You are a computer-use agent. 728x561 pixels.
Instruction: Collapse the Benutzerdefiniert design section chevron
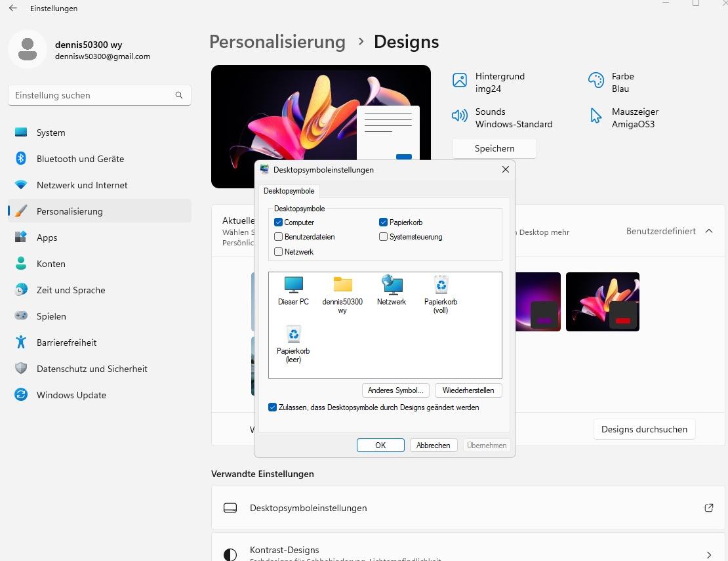click(x=708, y=231)
